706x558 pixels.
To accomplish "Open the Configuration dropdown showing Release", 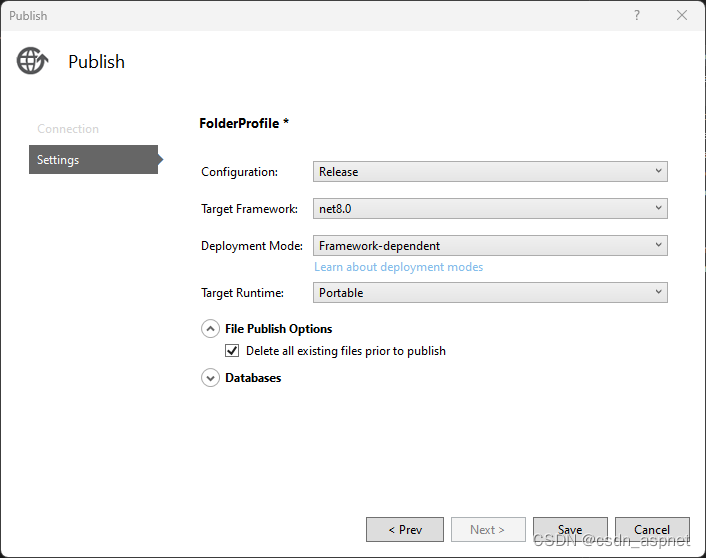I will click(490, 172).
